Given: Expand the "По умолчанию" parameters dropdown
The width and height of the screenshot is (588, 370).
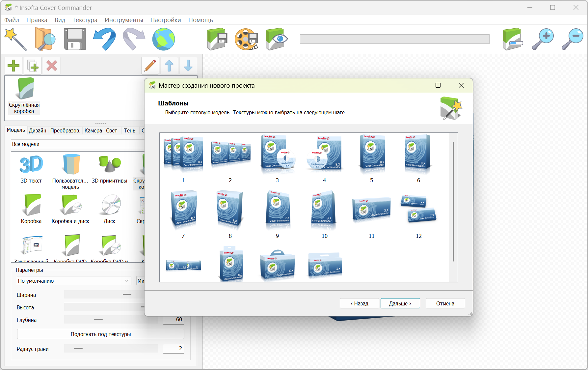Looking at the screenshot, I should (74, 281).
